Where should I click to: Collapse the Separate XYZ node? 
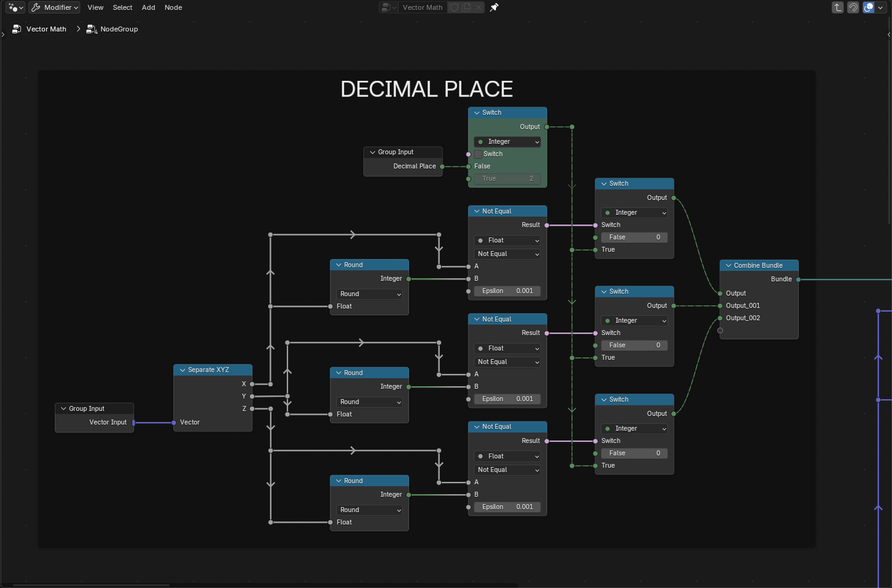(183, 370)
